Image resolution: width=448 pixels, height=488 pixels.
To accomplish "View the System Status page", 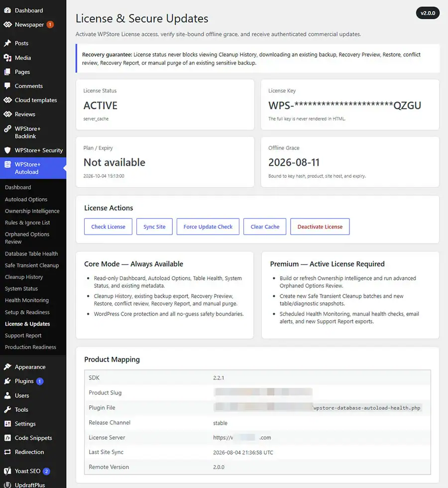I will (x=21, y=289).
